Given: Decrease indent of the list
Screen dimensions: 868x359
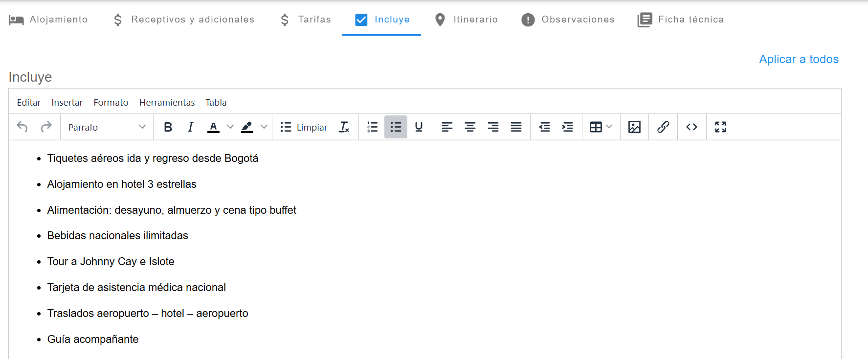Looking at the screenshot, I should [544, 127].
